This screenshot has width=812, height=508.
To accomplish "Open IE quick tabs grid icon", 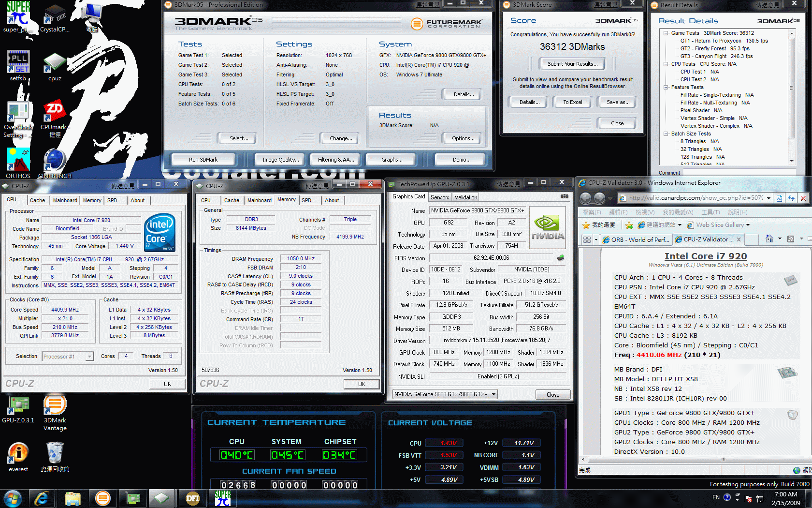I will point(587,239).
